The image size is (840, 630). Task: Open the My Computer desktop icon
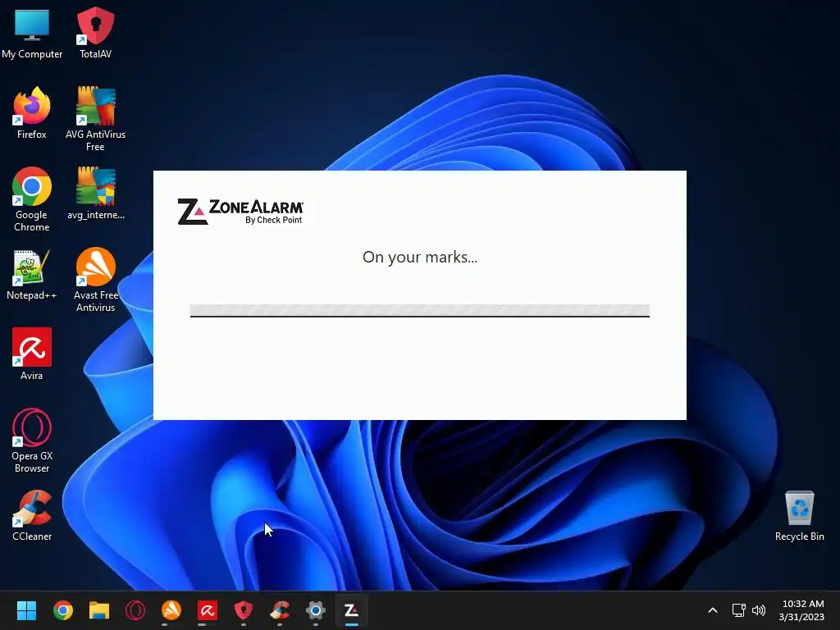tap(32, 33)
